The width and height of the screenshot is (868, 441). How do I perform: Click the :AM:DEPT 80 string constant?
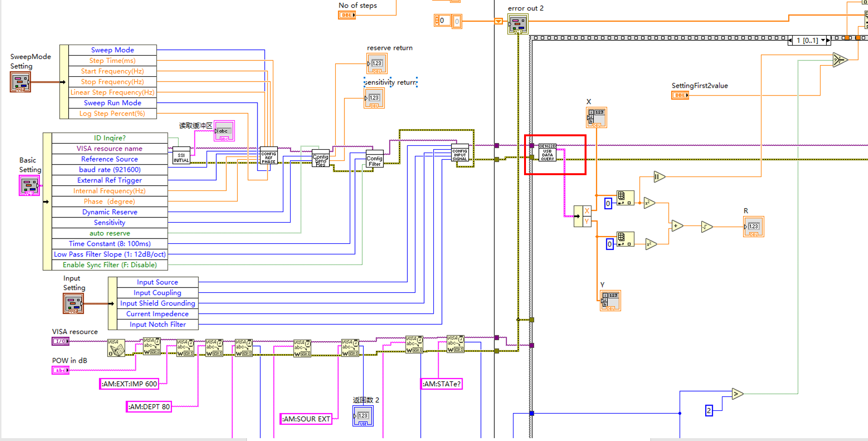point(149,407)
